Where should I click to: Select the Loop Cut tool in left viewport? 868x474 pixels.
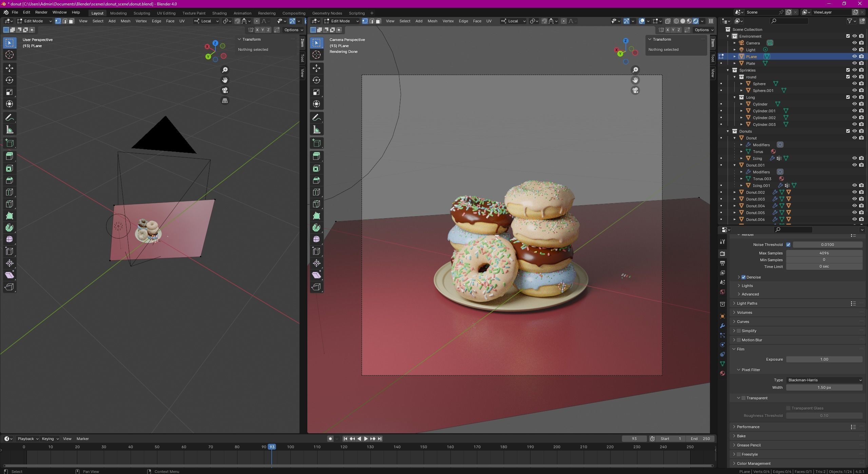pyautogui.click(x=9, y=192)
